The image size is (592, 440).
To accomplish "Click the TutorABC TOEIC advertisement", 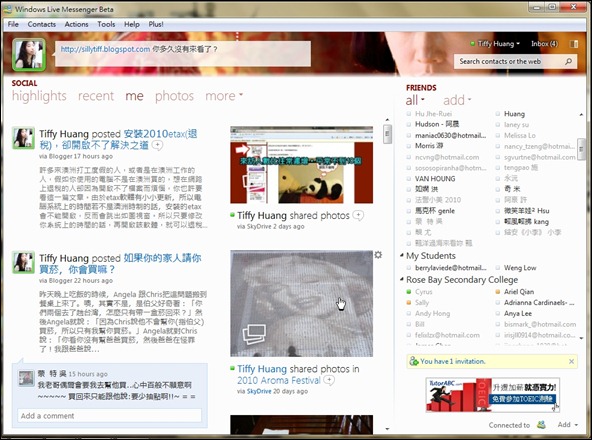I will (x=492, y=395).
